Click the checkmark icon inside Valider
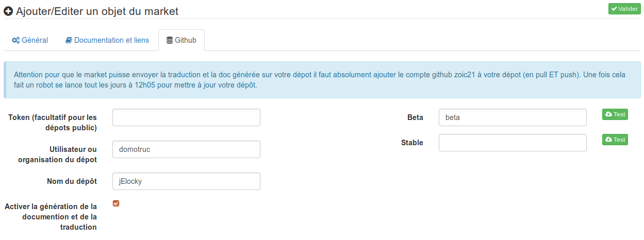This screenshot has width=644, height=240. 614,9
